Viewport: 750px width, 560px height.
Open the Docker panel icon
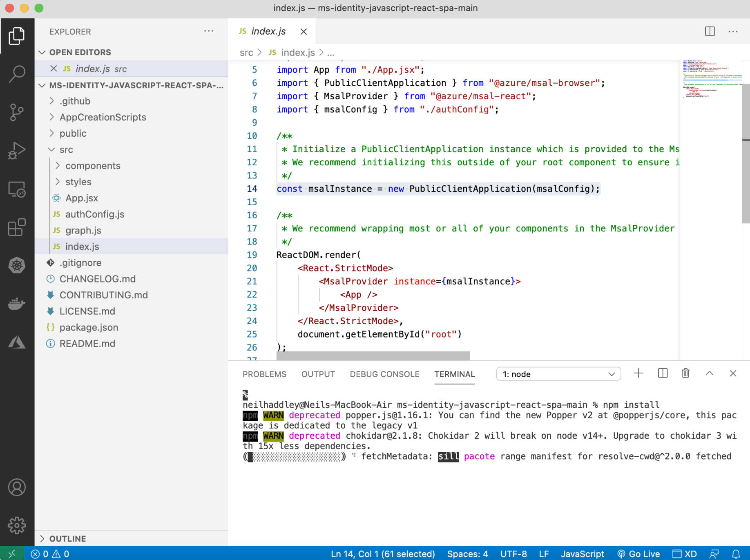[17, 304]
